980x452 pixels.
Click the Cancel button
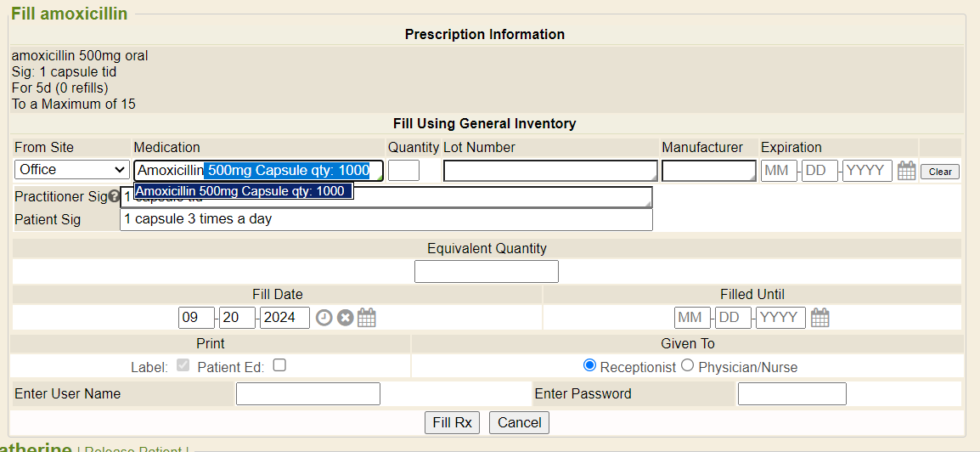(520, 422)
